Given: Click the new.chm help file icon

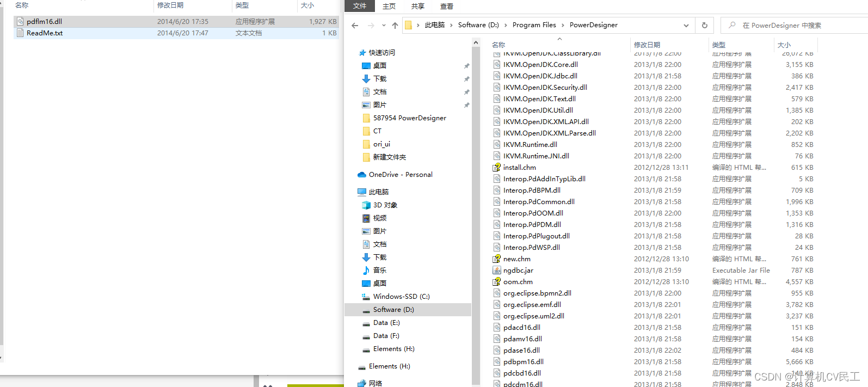Looking at the screenshot, I should [x=496, y=259].
